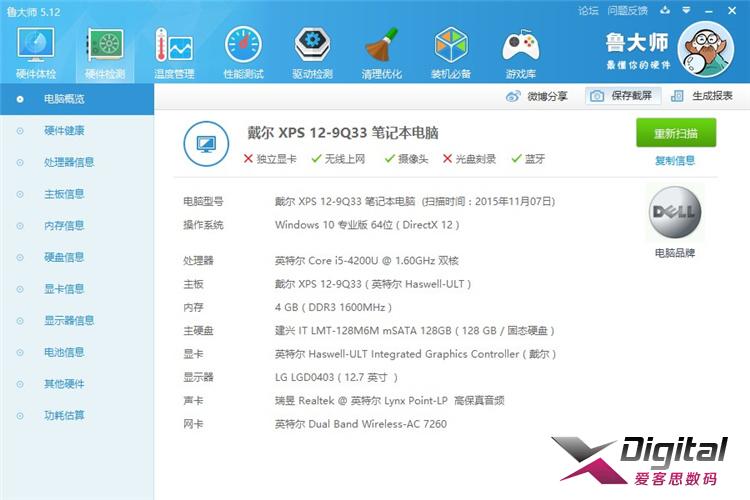Select 电池信息 in the sidebar
Screen dimensions: 750x500
pos(77,352)
